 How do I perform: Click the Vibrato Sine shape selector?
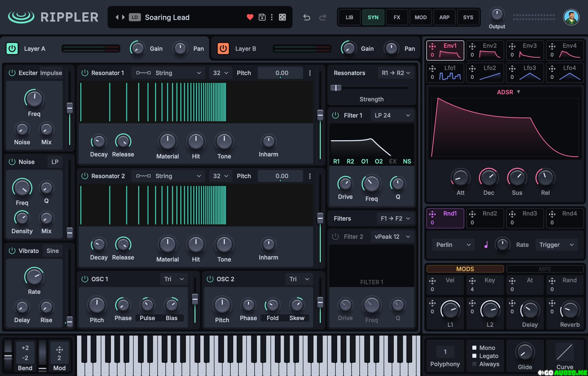(x=53, y=251)
